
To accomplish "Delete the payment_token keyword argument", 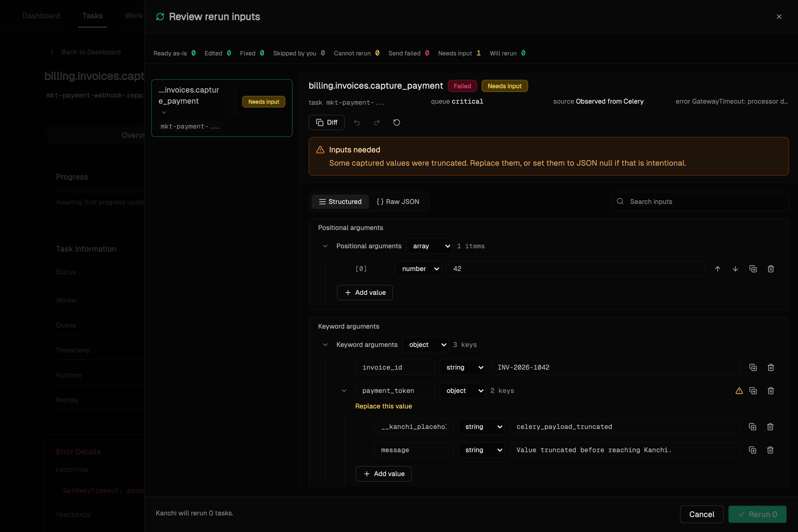I will [x=771, y=390].
